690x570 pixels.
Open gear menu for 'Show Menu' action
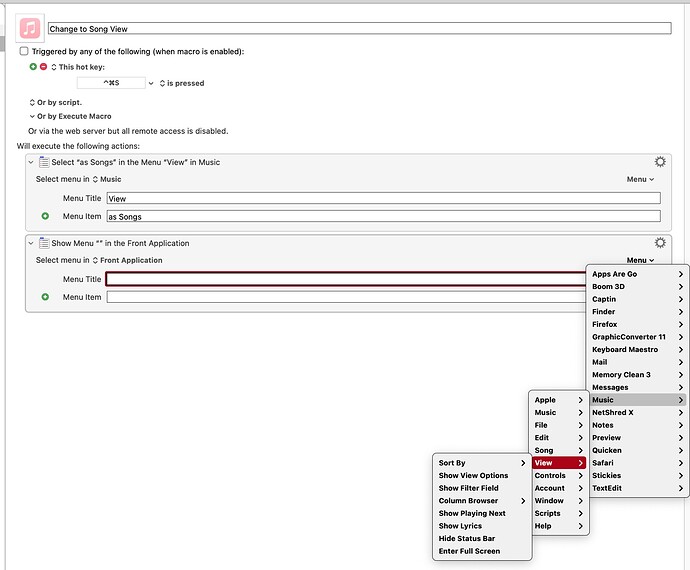point(660,243)
